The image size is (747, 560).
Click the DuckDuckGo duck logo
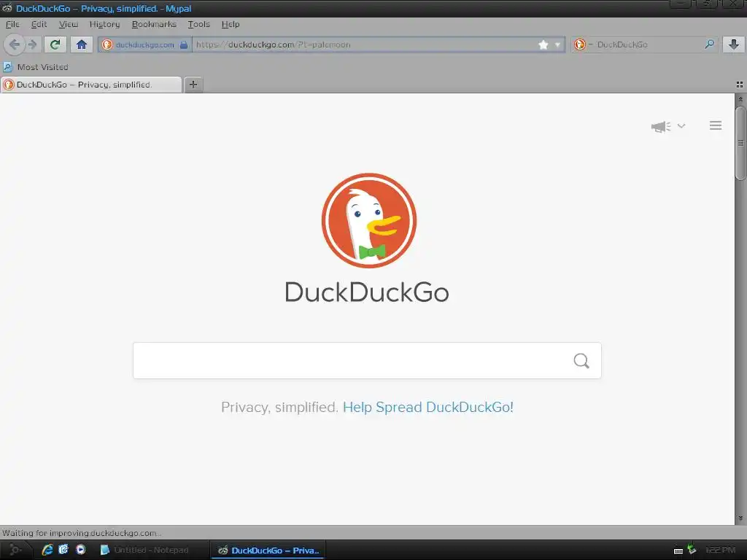[x=368, y=220]
